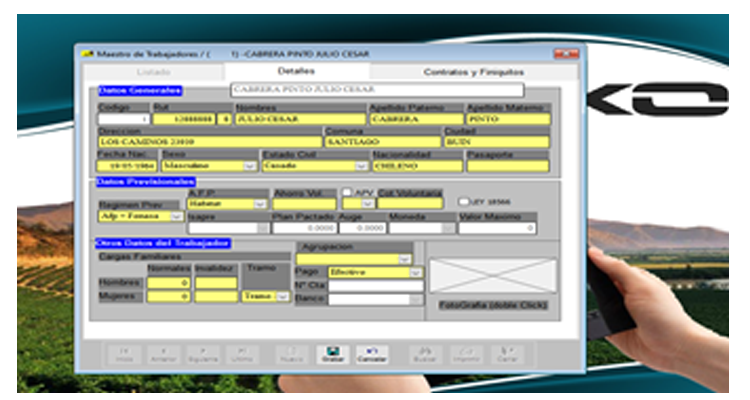This screenshot has width=750, height=400.
Task: Click the Pasaporte field
Action: 507,166
